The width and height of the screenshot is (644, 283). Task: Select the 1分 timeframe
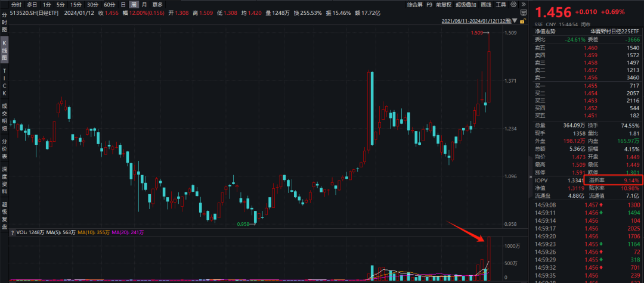(47, 5)
